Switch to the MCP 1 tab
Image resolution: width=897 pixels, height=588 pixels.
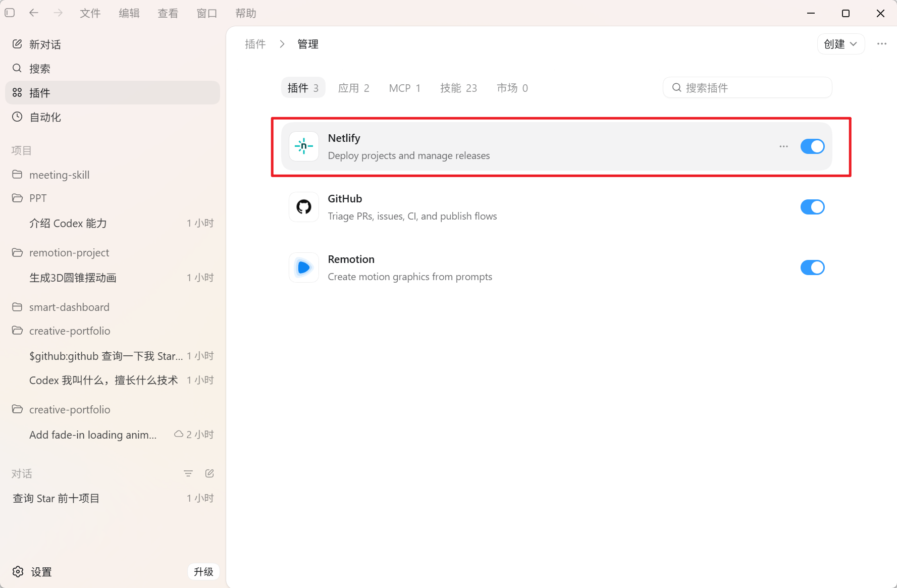coord(405,88)
